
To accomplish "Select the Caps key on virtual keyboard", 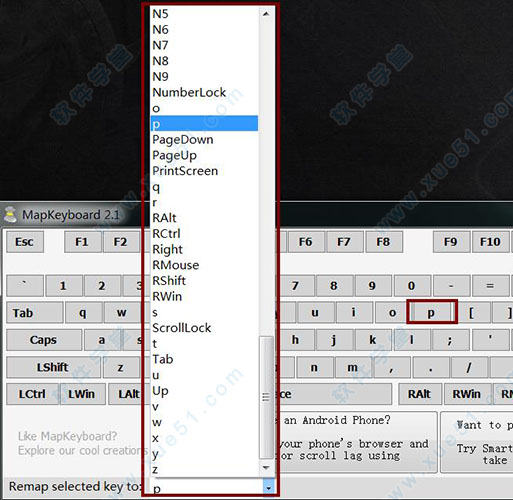I will point(44,340).
